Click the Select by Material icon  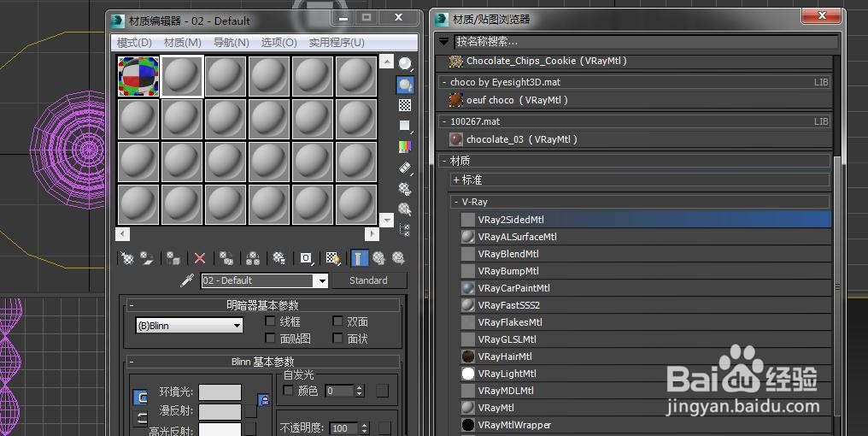click(405, 209)
